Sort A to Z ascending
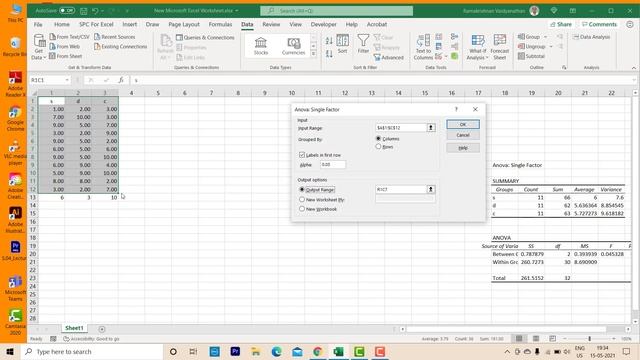Image resolution: width=640 pixels, height=360 pixels. pos(329,41)
